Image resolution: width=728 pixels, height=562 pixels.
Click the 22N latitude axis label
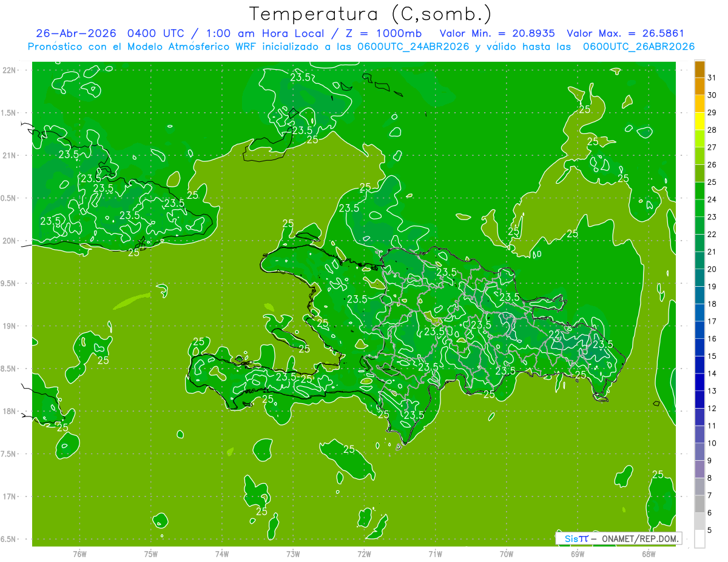[x=10, y=70]
